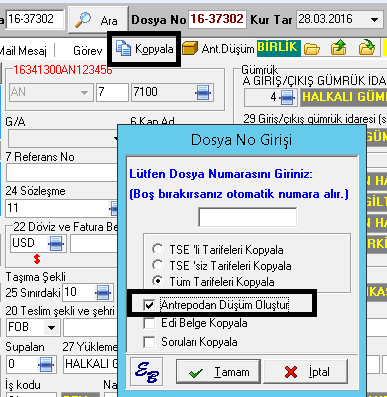Viewport: 387px width, 397px height.
Task: Expand the FOB teslim şekli dropdown
Action: 51,327
